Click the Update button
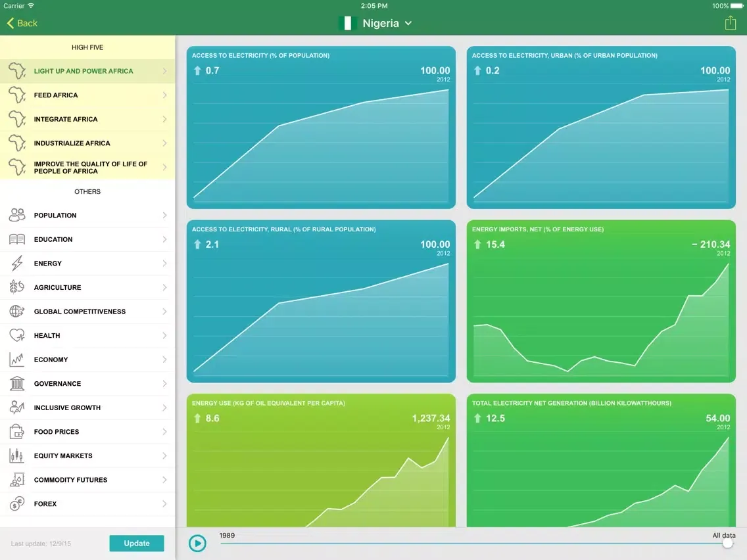The height and width of the screenshot is (560, 747). pos(137,544)
